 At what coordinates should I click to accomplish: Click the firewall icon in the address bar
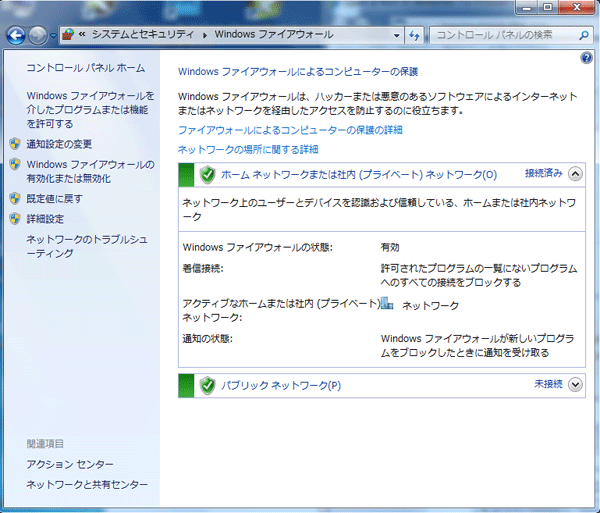point(68,35)
